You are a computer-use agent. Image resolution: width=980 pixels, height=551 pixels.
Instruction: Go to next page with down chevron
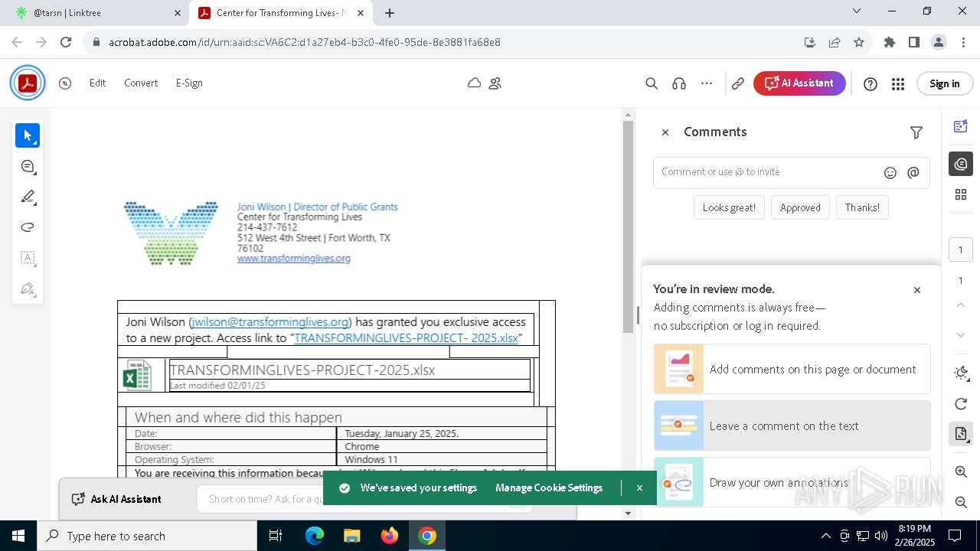click(x=961, y=335)
